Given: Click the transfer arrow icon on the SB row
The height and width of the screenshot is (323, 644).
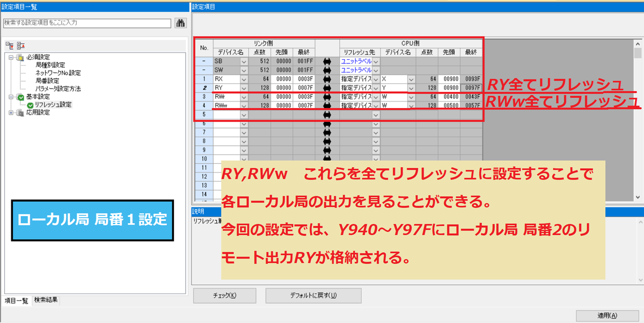Looking at the screenshot, I should [x=326, y=60].
